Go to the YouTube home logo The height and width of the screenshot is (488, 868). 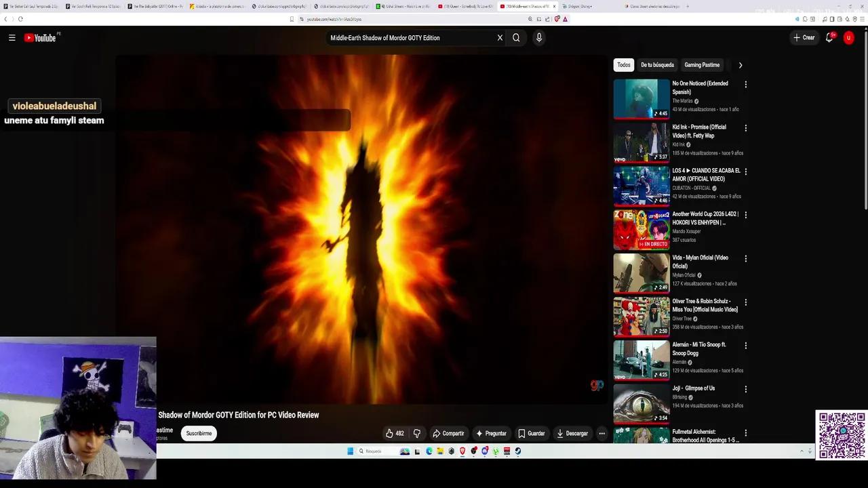[x=41, y=38]
